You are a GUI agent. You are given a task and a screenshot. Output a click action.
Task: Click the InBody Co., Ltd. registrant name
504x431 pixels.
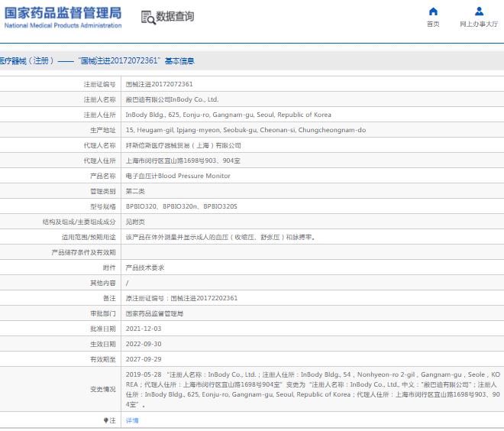pyautogui.click(x=172, y=99)
